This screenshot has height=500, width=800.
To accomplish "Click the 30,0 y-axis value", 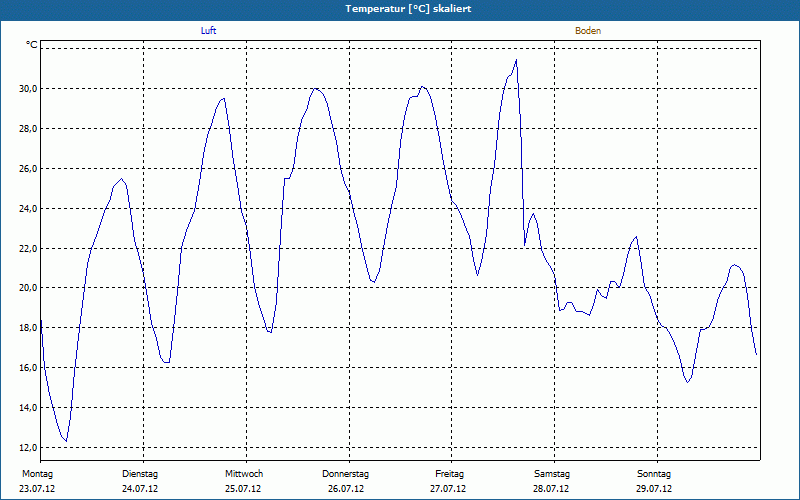I will (x=29, y=89).
